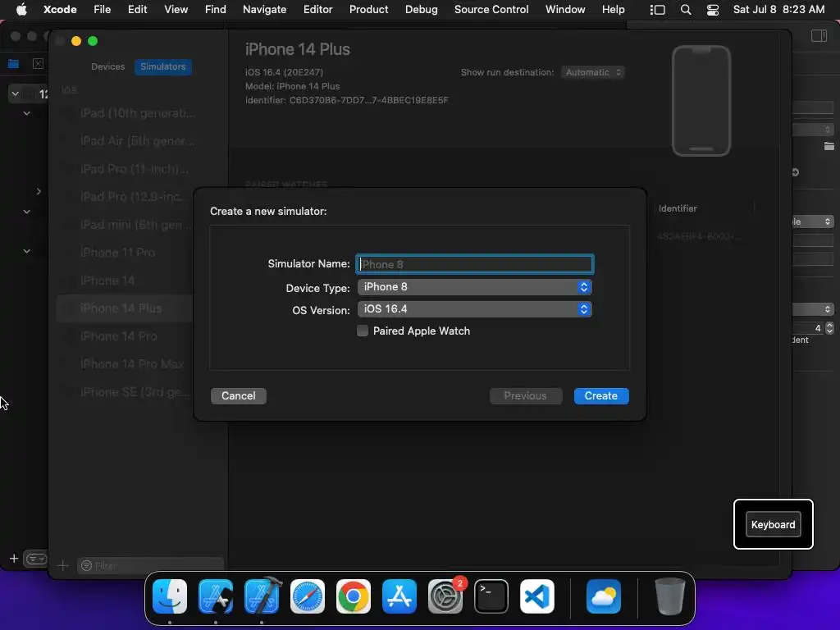This screenshot has width=840, height=630.
Task: Click the Apple menu logo
Action: pos(21,10)
